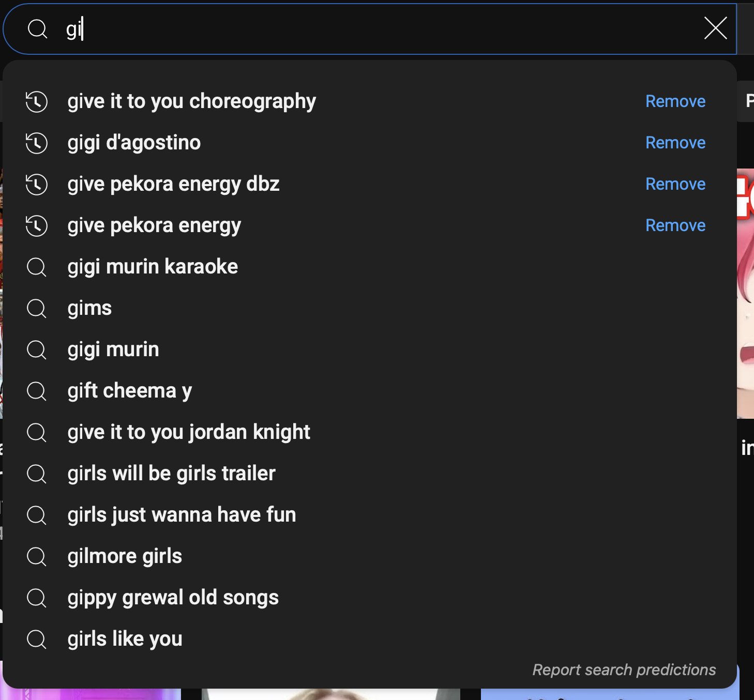Select the "gigi murin" suggestion

coord(370,349)
